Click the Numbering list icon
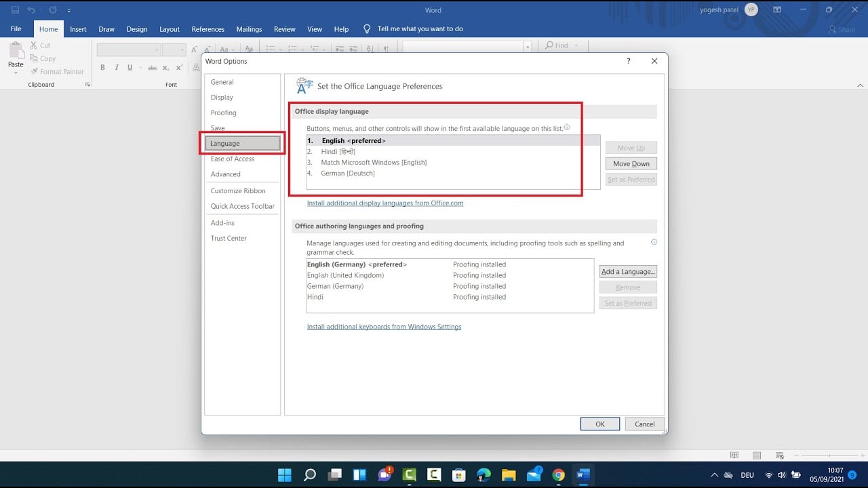The width and height of the screenshot is (868, 488). (293, 49)
